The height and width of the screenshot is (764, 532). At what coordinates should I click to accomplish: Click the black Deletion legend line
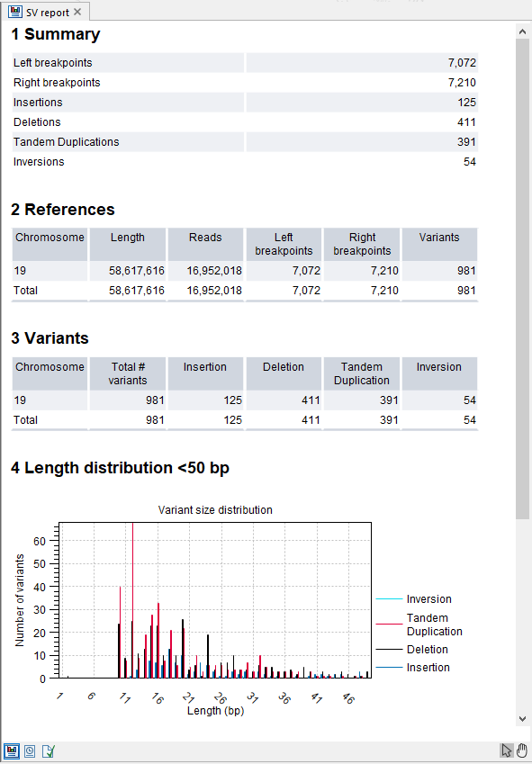pos(389,650)
